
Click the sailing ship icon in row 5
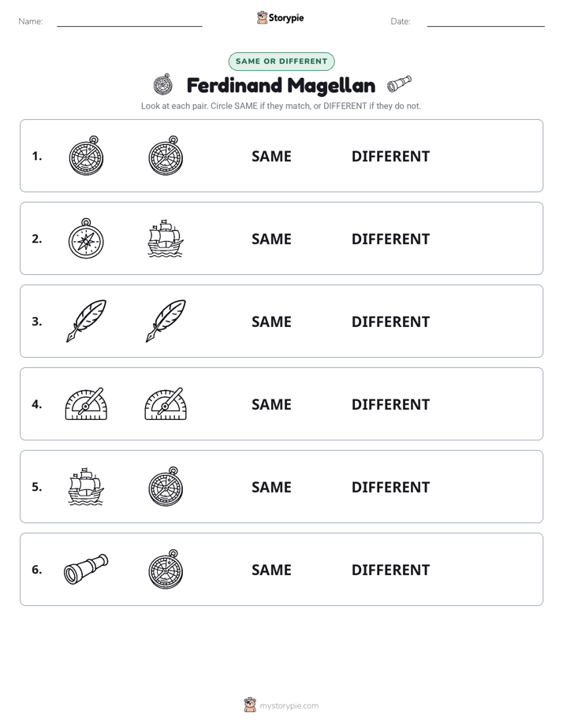coord(86,487)
